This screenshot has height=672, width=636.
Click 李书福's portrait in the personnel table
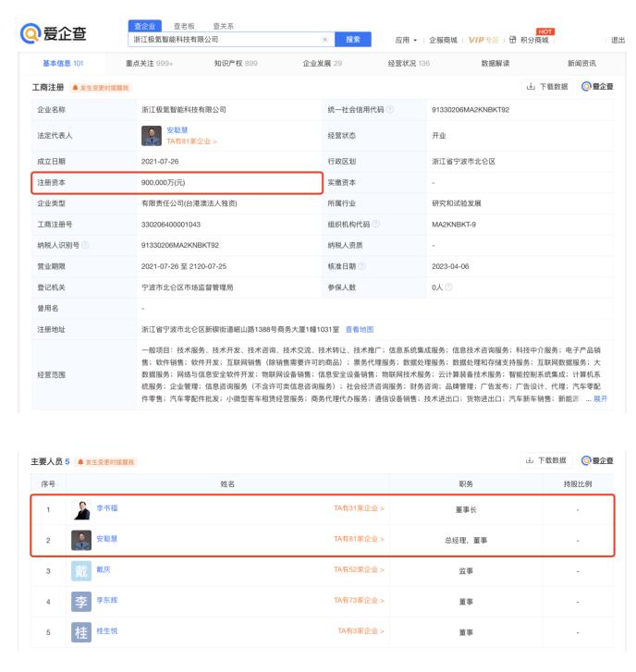(x=81, y=510)
